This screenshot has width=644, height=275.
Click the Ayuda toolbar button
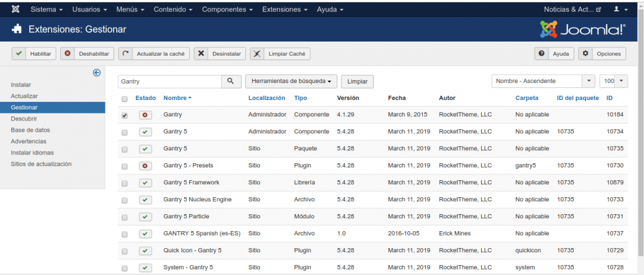pos(554,54)
